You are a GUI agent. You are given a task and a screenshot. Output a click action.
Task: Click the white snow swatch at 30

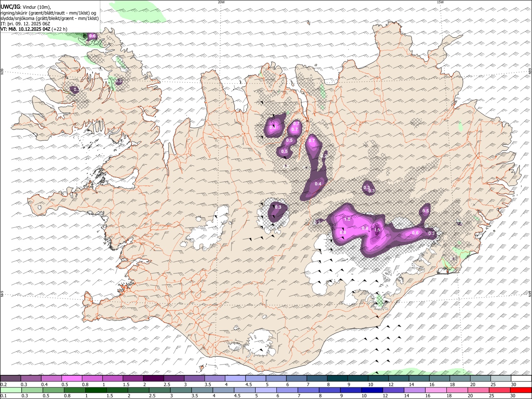[x=521, y=378]
